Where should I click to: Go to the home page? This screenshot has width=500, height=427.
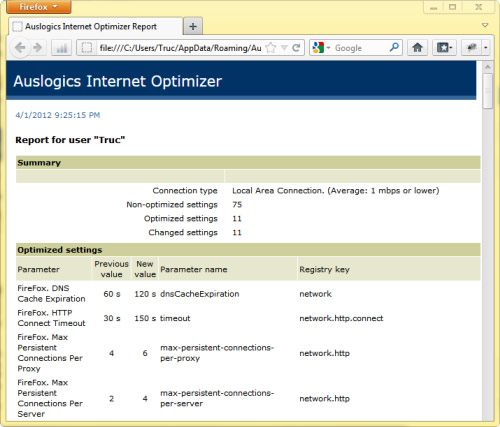(417, 48)
